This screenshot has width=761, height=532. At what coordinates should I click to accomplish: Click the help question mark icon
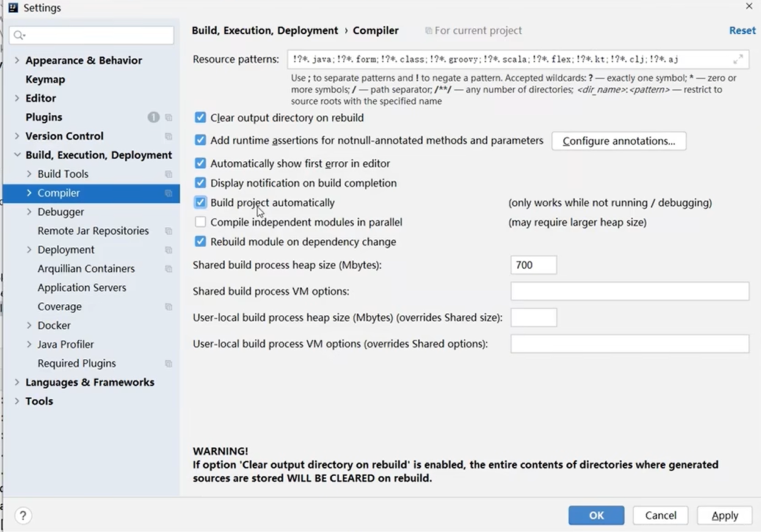[x=23, y=516]
